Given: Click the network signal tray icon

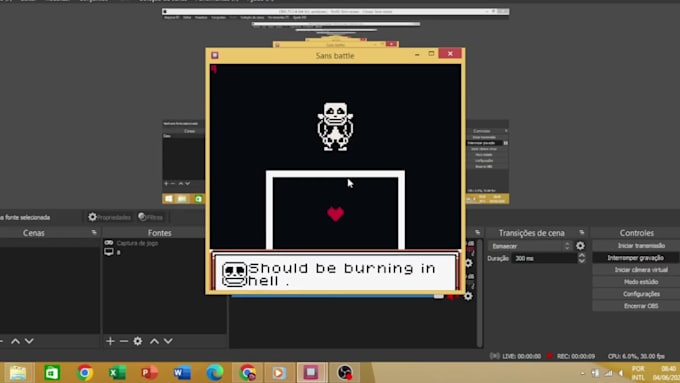Looking at the screenshot, I should click(608, 373).
